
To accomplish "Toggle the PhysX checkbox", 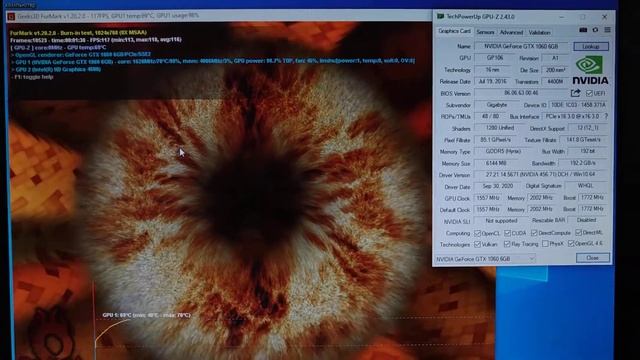I will click(545, 244).
